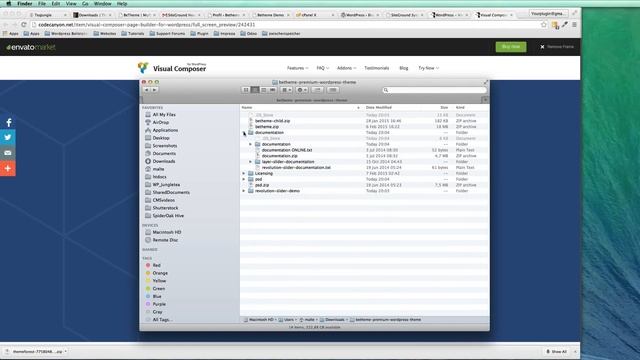Click Downloads in the Finder path bar

[x=332, y=320]
